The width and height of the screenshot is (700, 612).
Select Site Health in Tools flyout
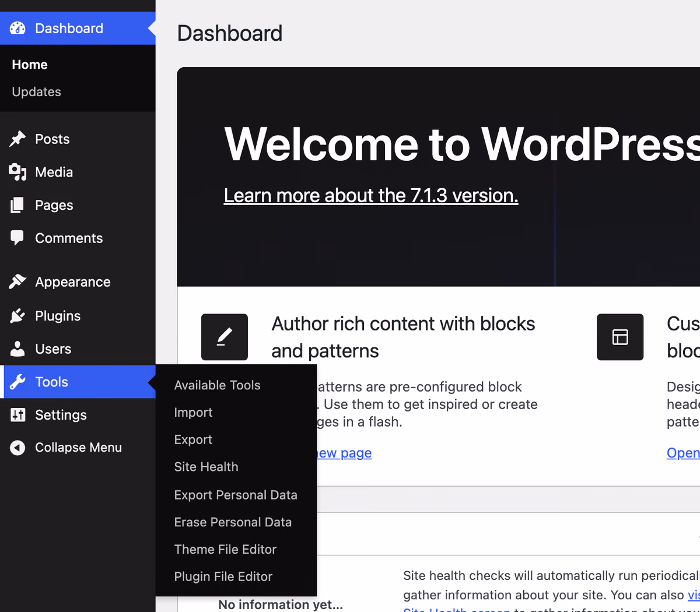(x=206, y=467)
